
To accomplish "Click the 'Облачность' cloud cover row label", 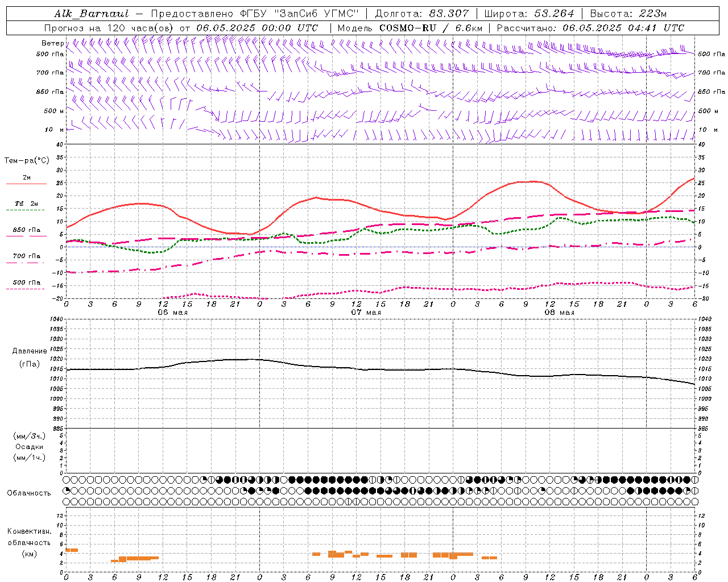I will [29, 493].
